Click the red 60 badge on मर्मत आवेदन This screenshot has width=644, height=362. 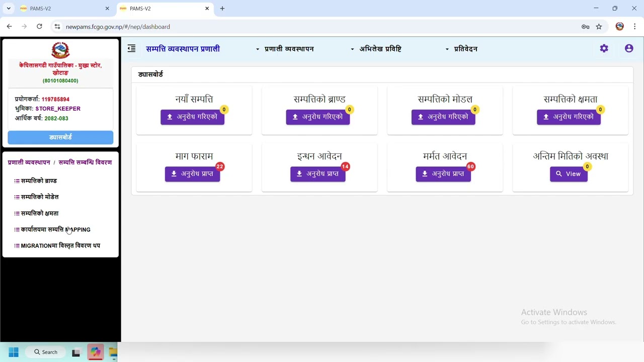point(470,166)
